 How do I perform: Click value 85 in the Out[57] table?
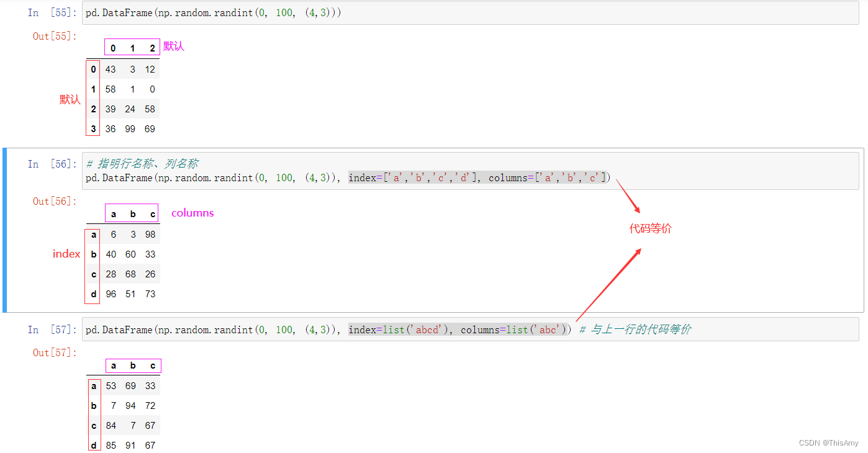pyautogui.click(x=111, y=446)
